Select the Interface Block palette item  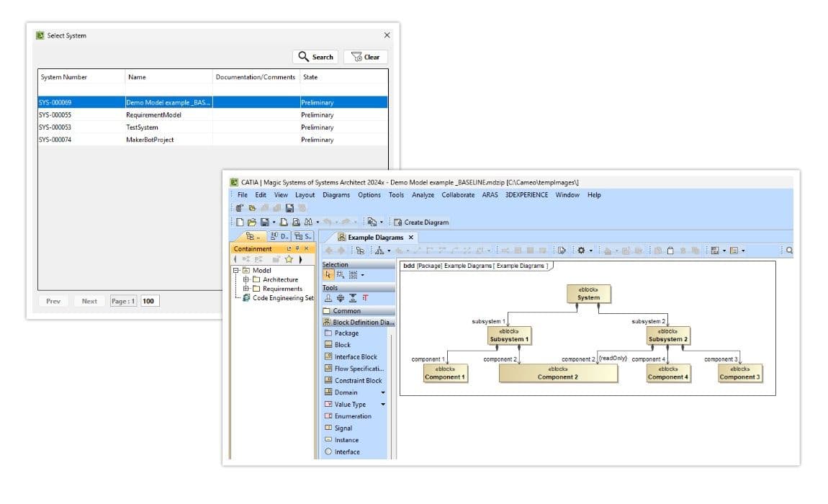click(351, 357)
